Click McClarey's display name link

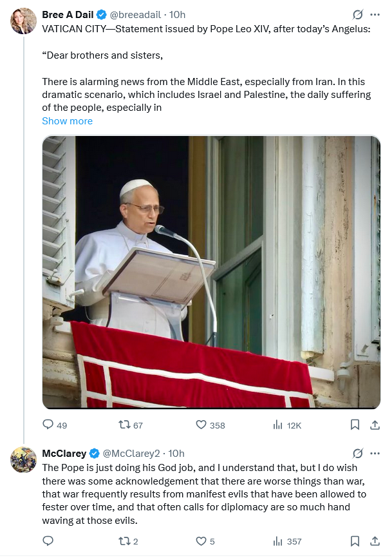[64, 454]
